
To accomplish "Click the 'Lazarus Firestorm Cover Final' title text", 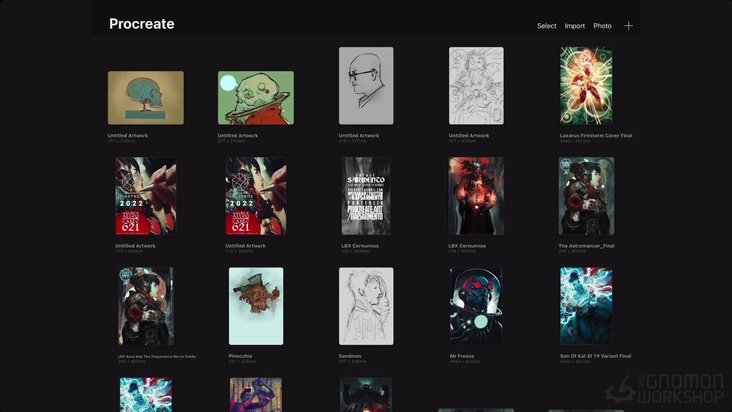I will pos(596,136).
